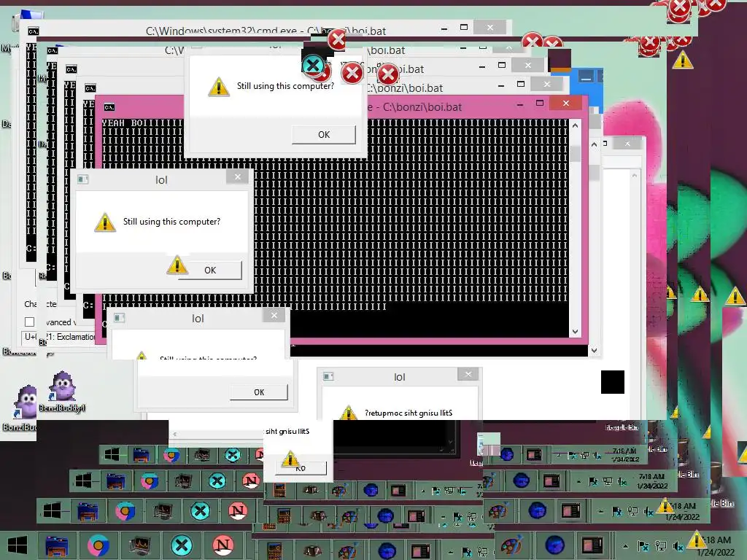Click the red error X over the 'bonzi' title text
Screen dimensions: 747x560
pos(352,74)
